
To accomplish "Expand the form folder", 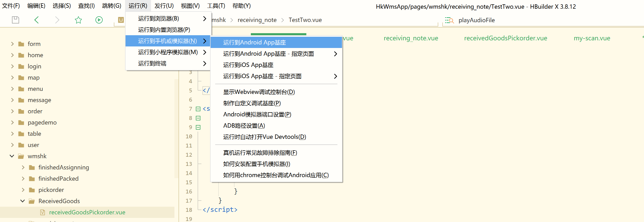I will click(x=12, y=44).
